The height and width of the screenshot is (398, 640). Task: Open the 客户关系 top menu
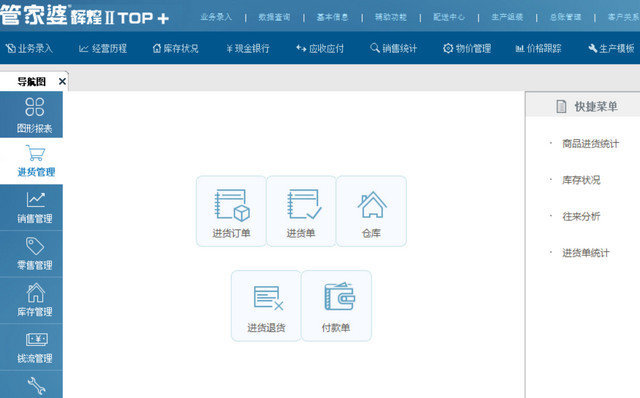(623, 17)
